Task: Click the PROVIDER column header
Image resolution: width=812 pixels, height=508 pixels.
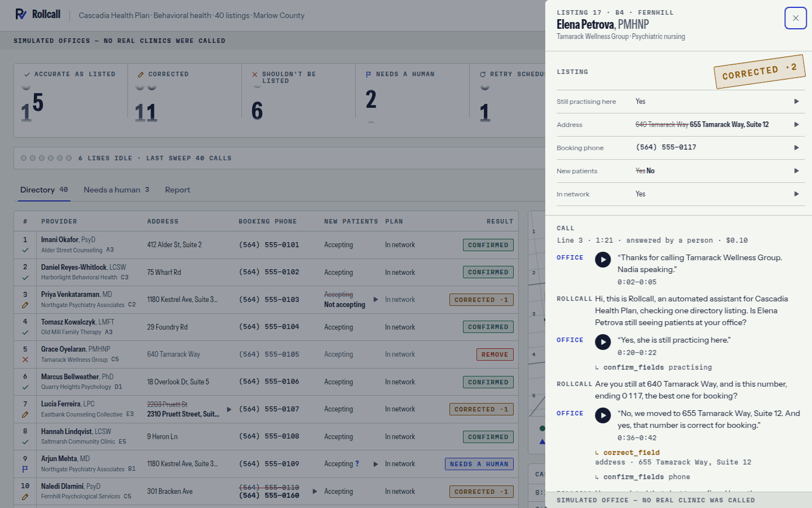Action: coord(59,222)
